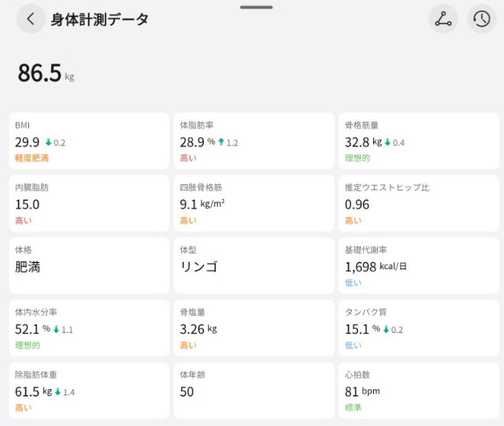The width and height of the screenshot is (504, 426).
Task: Select the 心拍数 81 bpm card
Action: click(x=419, y=390)
